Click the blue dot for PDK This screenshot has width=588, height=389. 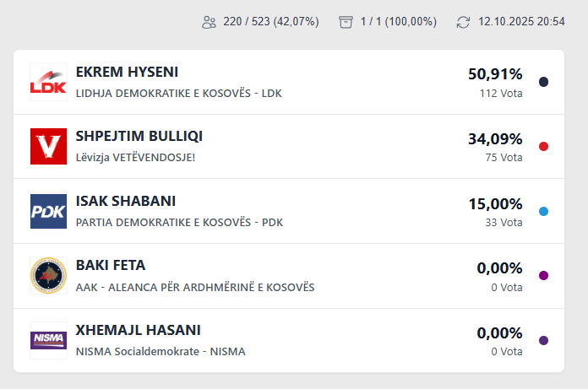(x=543, y=211)
